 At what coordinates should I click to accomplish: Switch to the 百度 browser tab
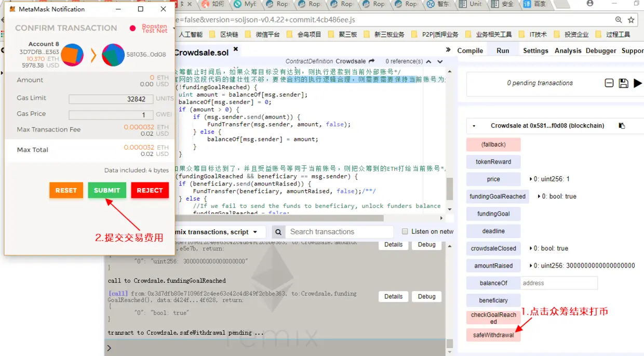536,4
